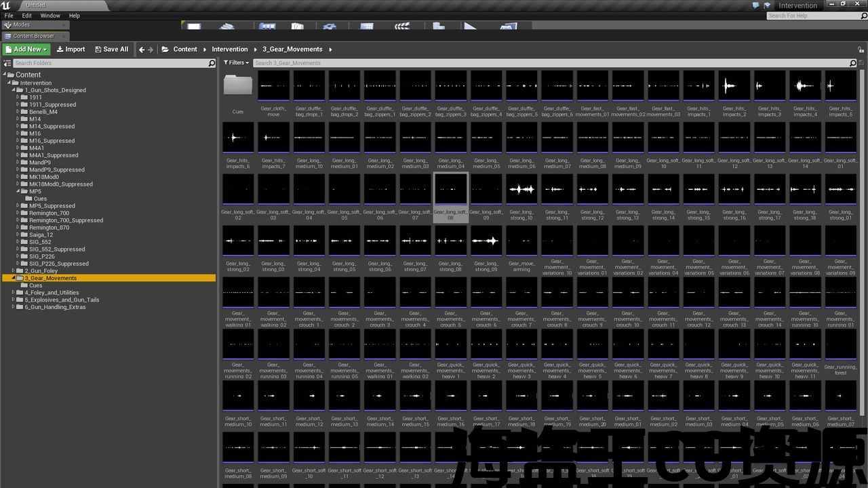Select the Remington_870 folder in tree
868x488 pixels.
coord(49,228)
